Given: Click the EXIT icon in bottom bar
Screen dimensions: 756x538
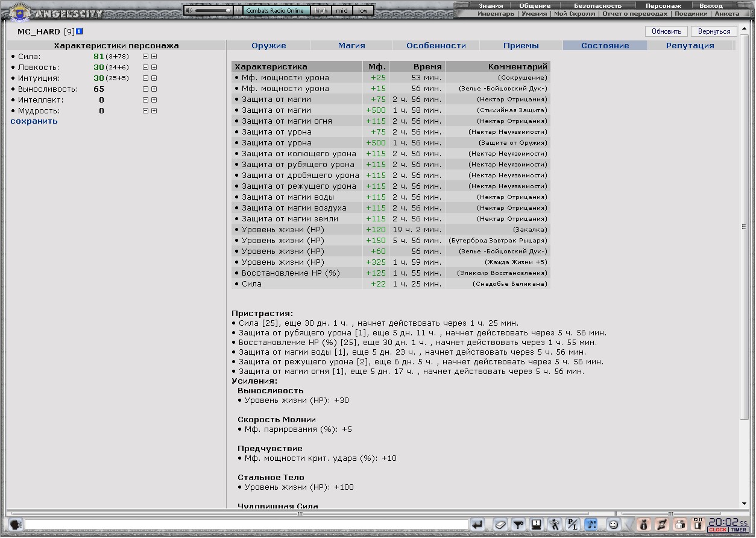Looking at the screenshot, I should click(x=698, y=524).
